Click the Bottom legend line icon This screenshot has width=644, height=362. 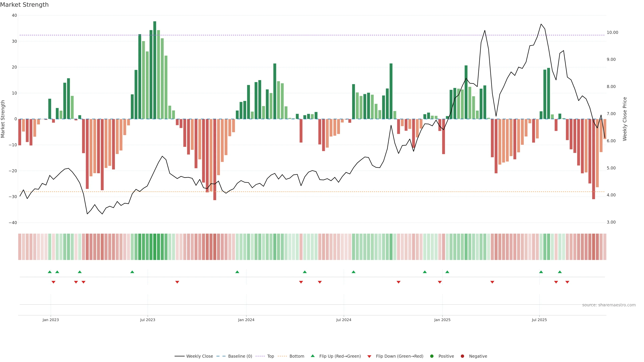point(282,356)
